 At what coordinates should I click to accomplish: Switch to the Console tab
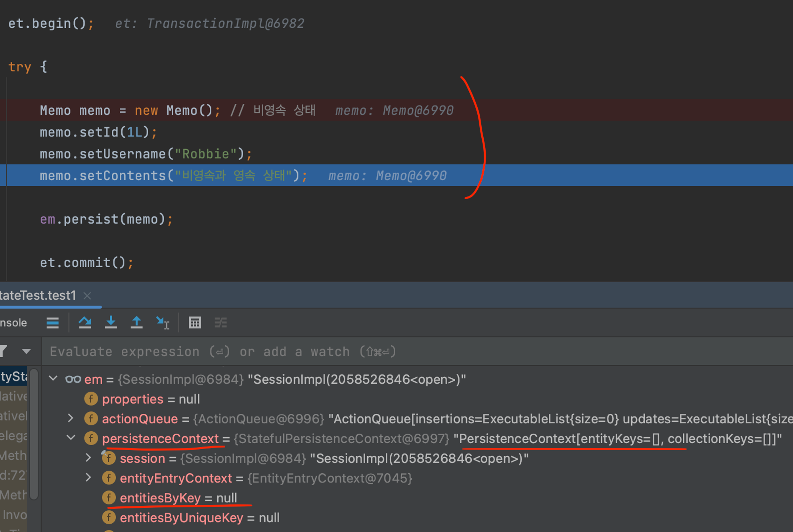[13, 323]
